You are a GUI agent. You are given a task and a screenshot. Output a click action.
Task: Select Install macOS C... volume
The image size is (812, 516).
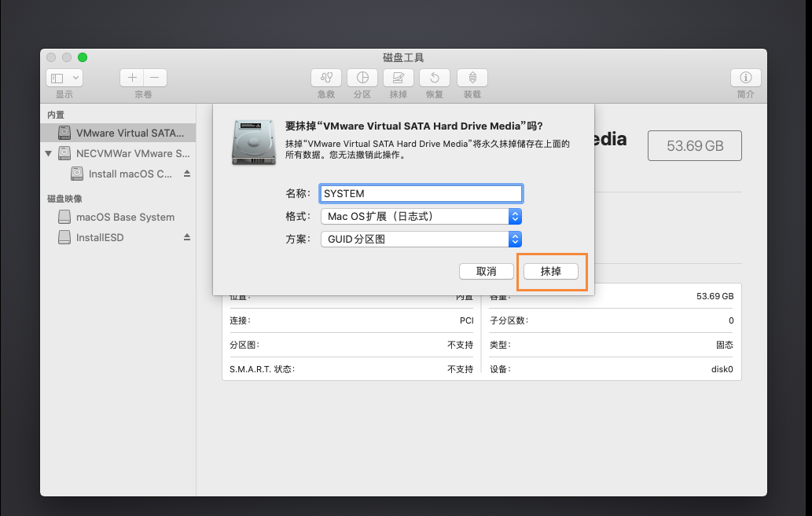130,174
